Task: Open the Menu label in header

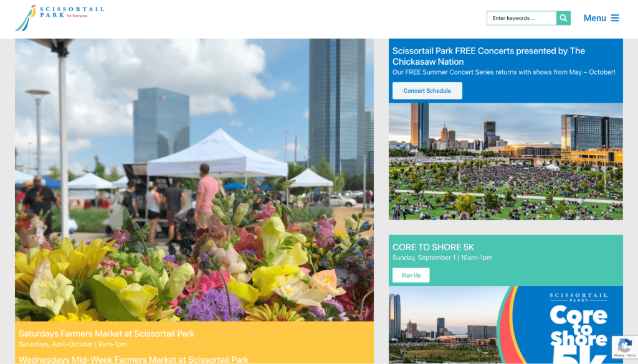Action: tap(595, 18)
